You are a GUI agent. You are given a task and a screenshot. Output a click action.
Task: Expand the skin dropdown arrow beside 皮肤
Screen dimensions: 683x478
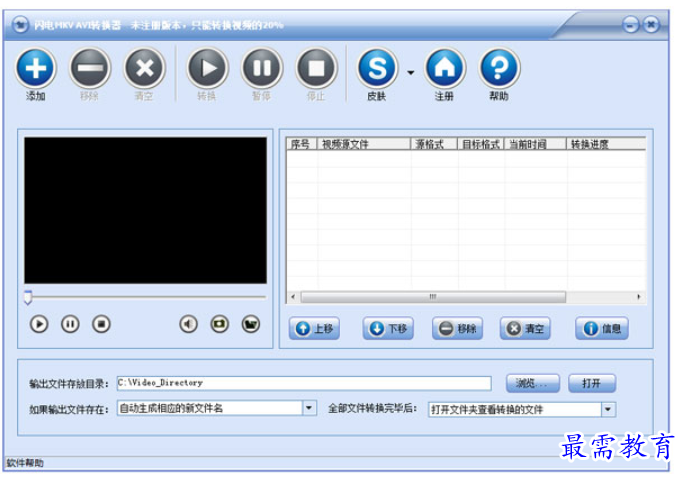click(x=411, y=72)
